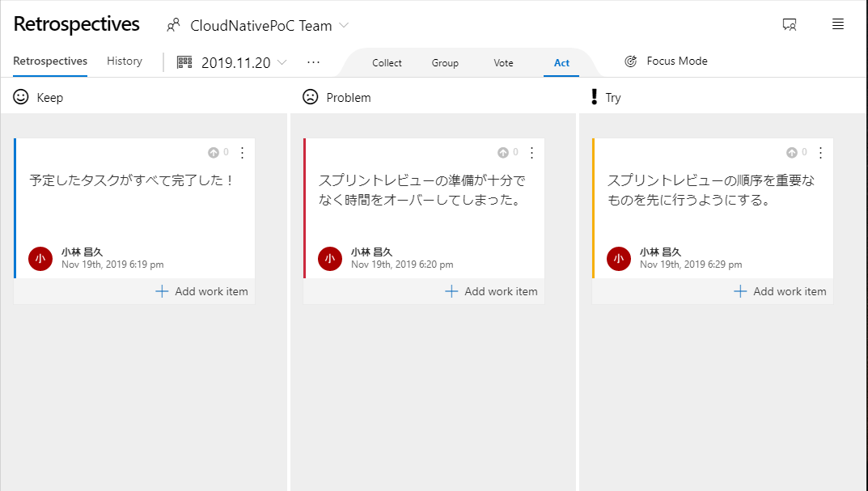Click the board calendar icon beside 2019.11.20
Screen dimensions: 868x491
[x=185, y=61]
